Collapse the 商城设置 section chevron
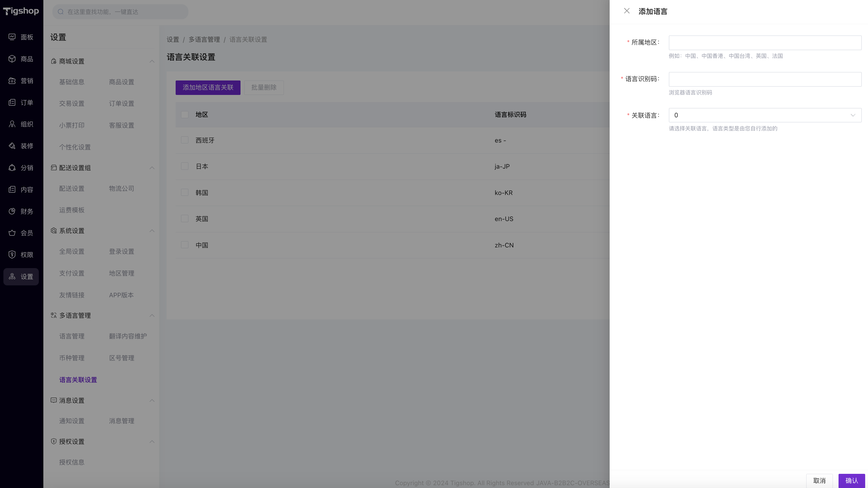The height and width of the screenshot is (488, 868). click(x=152, y=61)
